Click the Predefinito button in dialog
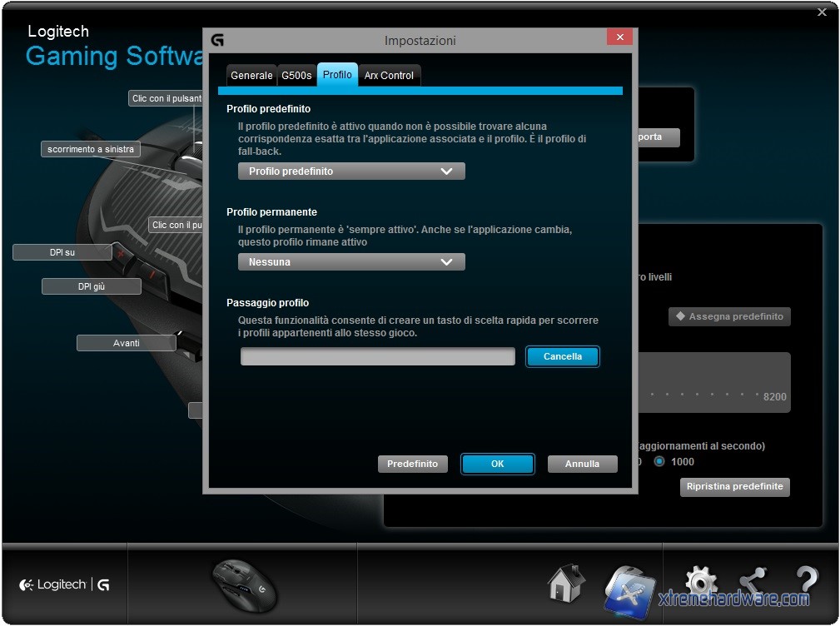The image size is (840, 626). (412, 465)
